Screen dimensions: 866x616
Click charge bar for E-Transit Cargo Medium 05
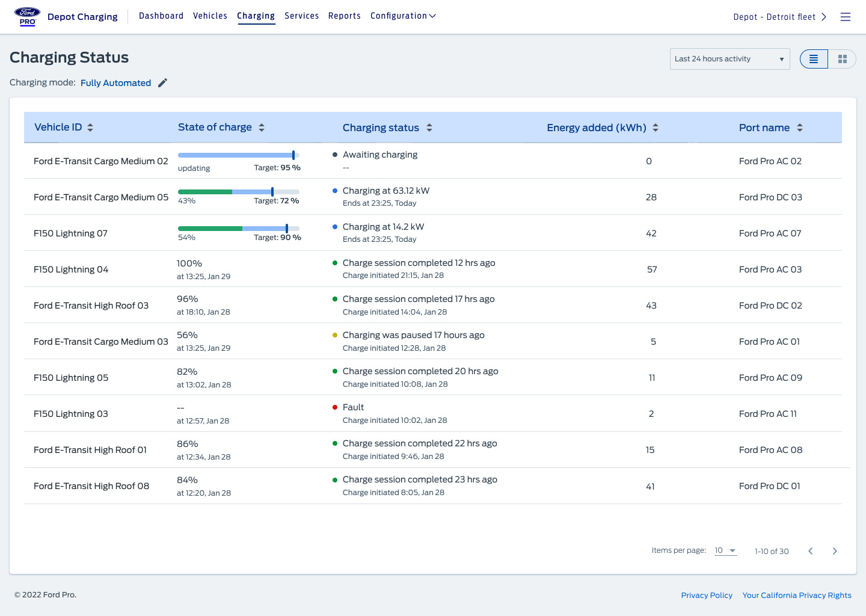point(239,191)
